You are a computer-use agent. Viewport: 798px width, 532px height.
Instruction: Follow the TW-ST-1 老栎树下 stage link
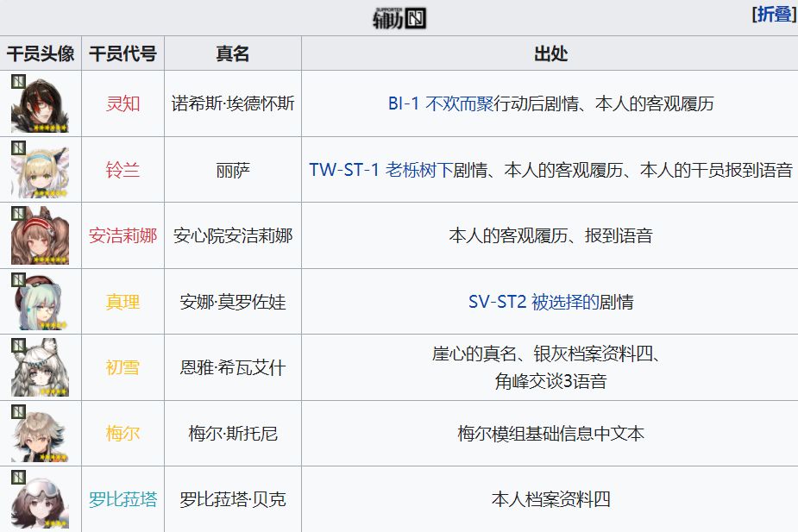click(381, 170)
